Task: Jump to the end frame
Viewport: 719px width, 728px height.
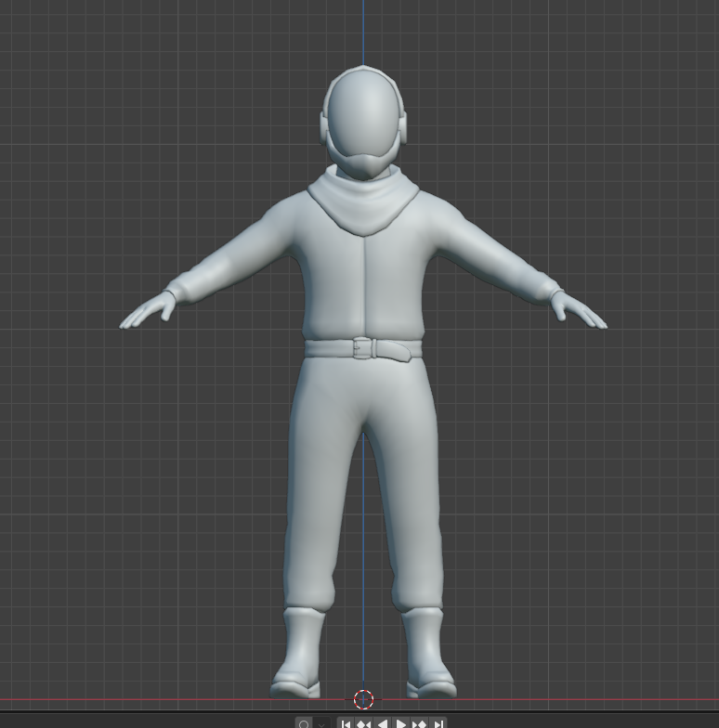Action: (x=438, y=723)
